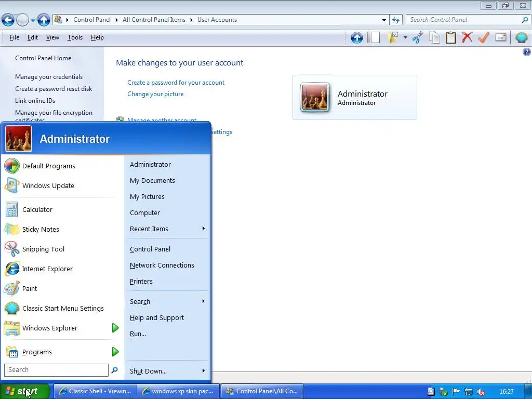Click the orange checkmark Properties toolbar icon
The width and height of the screenshot is (532, 399).
click(x=484, y=37)
